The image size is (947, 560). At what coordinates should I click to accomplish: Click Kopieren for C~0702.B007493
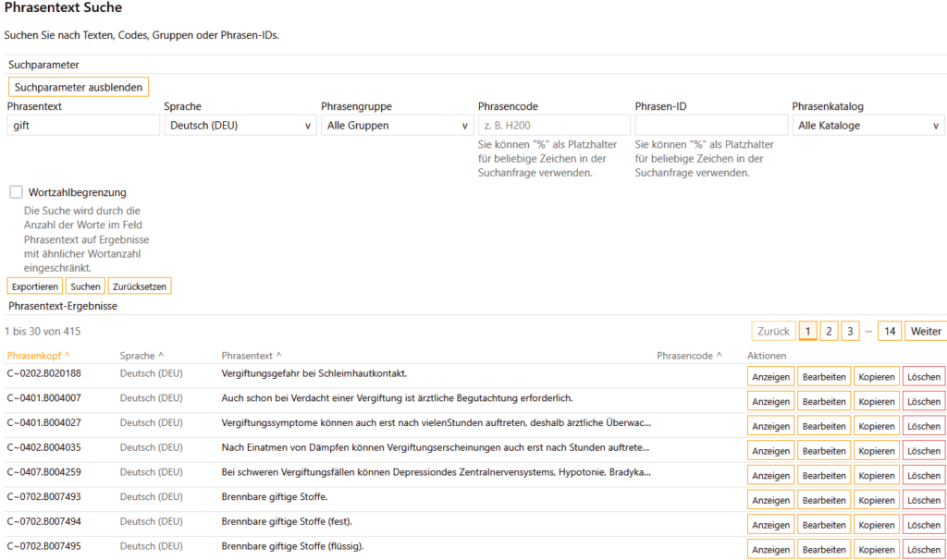click(877, 500)
